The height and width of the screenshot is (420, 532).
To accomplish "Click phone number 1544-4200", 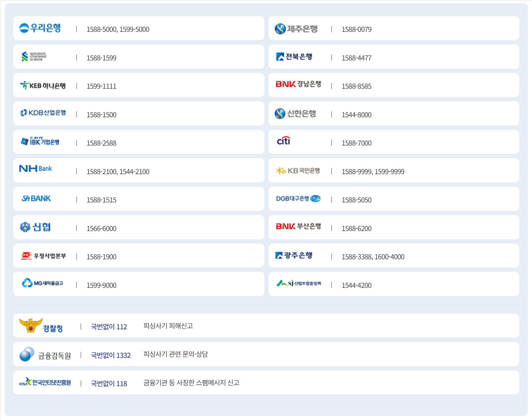I will [x=356, y=285].
